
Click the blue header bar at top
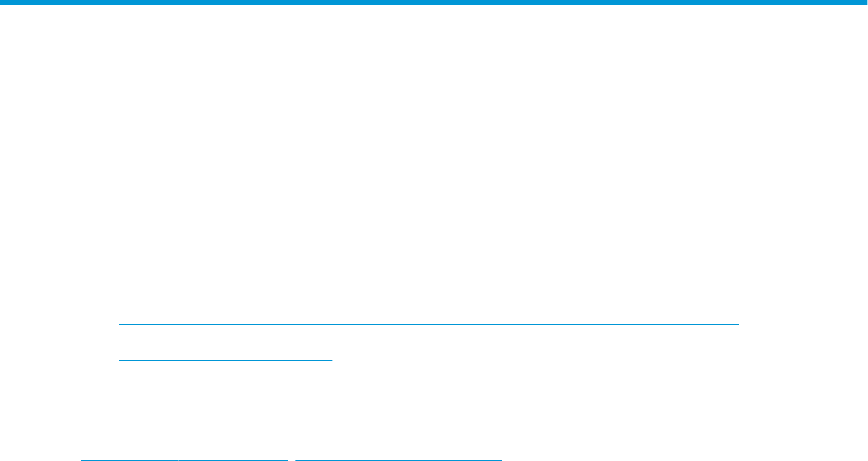click(x=434, y=3)
